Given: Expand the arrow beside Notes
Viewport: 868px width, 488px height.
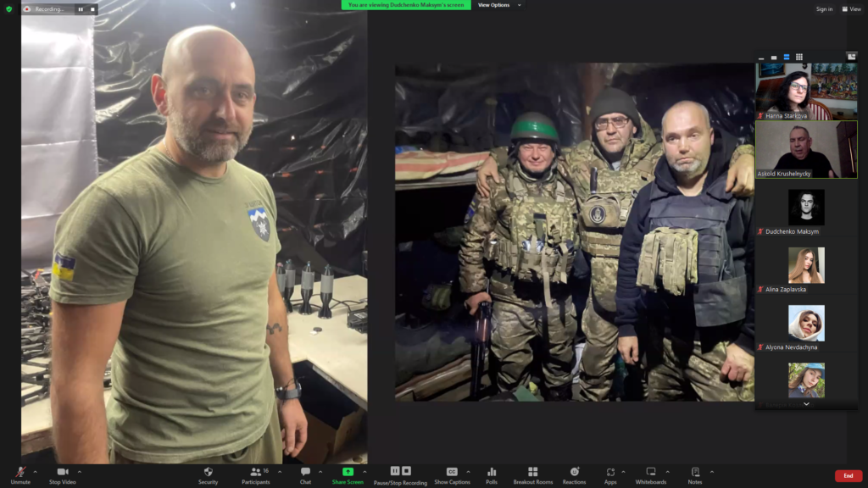Looking at the screenshot, I should 712,472.
